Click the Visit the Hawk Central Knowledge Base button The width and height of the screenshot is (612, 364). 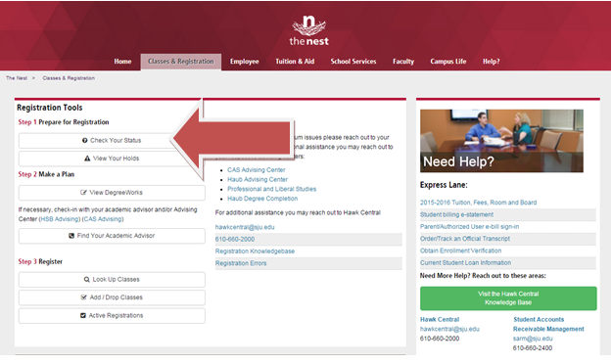pyautogui.click(x=508, y=298)
